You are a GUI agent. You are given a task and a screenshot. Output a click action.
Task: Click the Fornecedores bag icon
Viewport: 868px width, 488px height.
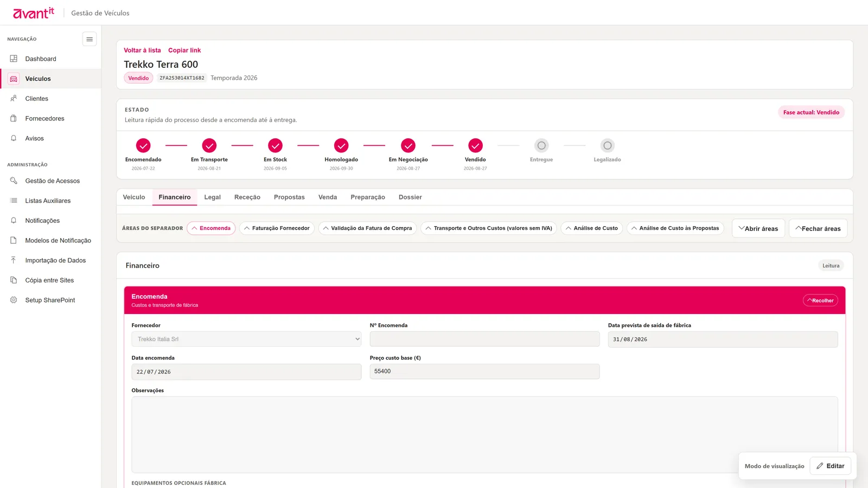(x=14, y=118)
